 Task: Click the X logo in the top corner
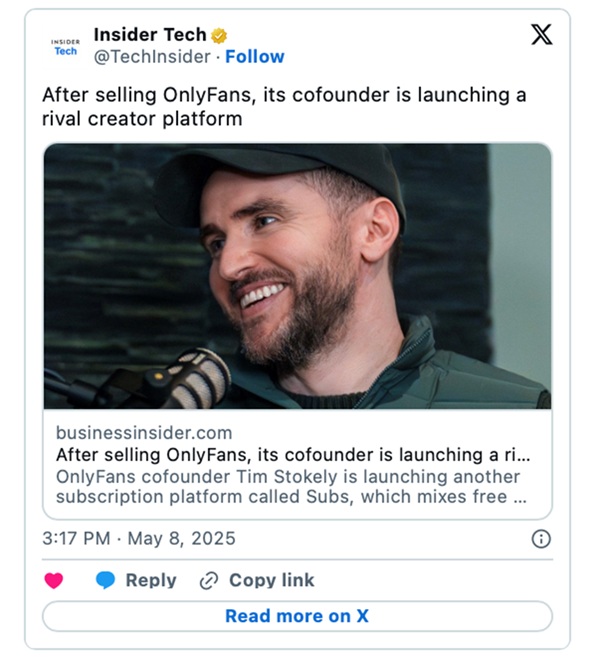coord(541,35)
